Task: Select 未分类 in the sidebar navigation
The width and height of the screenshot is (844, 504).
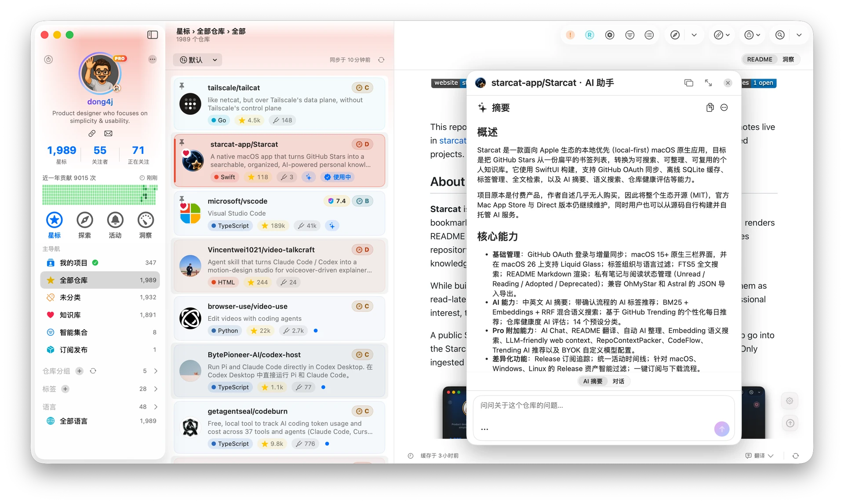Action: pyautogui.click(x=100, y=297)
